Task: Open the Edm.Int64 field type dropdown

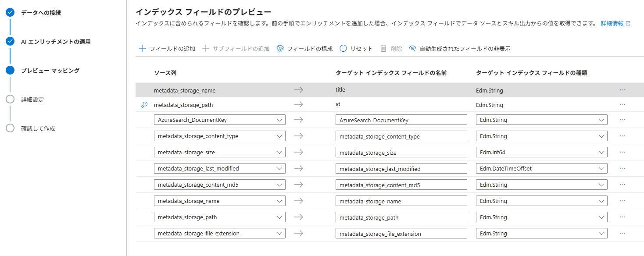Action: click(x=601, y=153)
